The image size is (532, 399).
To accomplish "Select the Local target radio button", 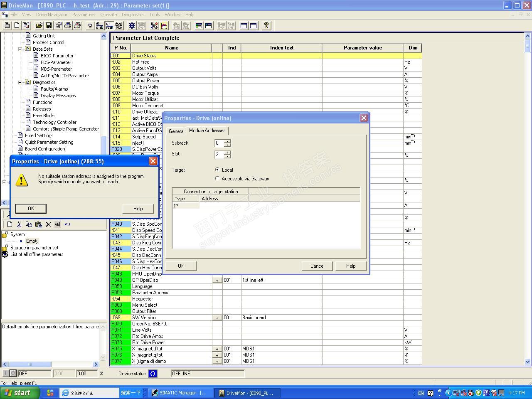I will pyautogui.click(x=217, y=170).
